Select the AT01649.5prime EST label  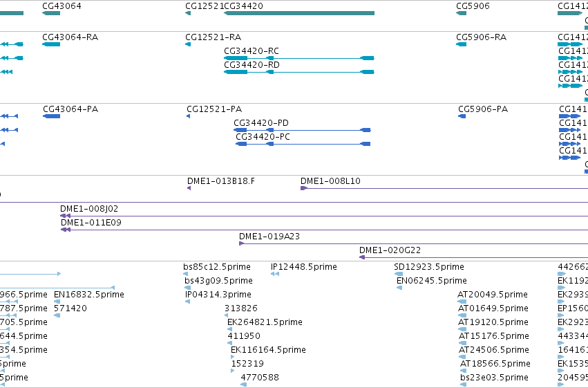point(493,308)
